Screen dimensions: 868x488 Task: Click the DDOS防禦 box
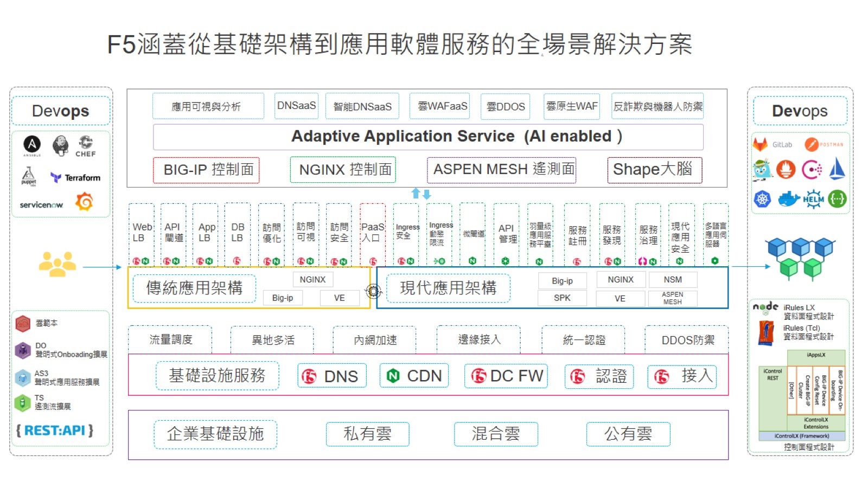(x=687, y=340)
